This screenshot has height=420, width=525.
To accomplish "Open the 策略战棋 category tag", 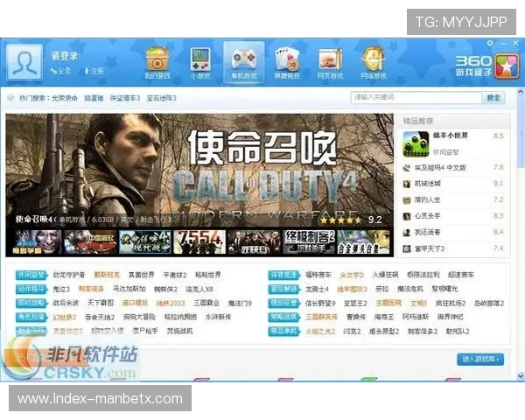I will tap(283, 317).
